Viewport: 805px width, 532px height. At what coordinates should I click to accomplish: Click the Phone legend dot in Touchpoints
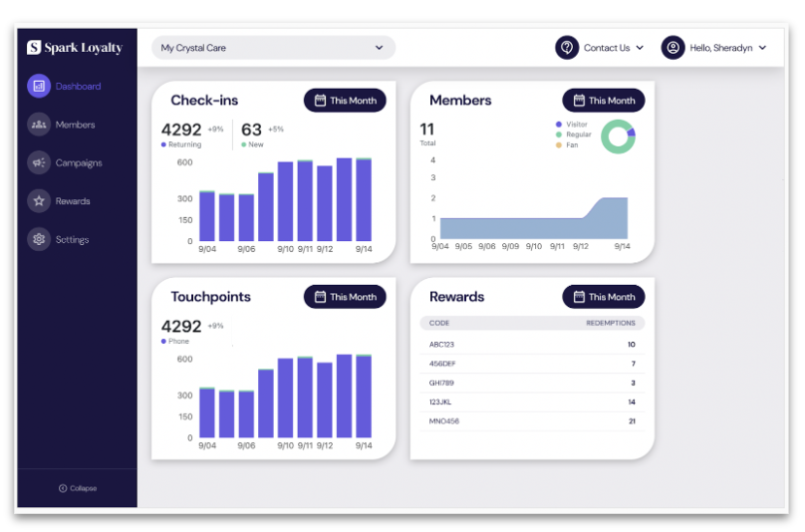pyautogui.click(x=163, y=342)
